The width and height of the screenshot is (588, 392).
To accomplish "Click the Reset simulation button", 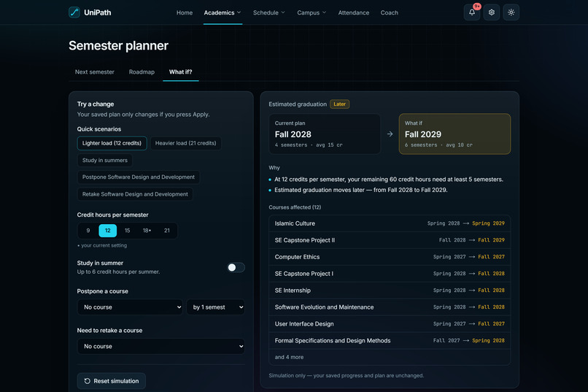I will 112,381.
